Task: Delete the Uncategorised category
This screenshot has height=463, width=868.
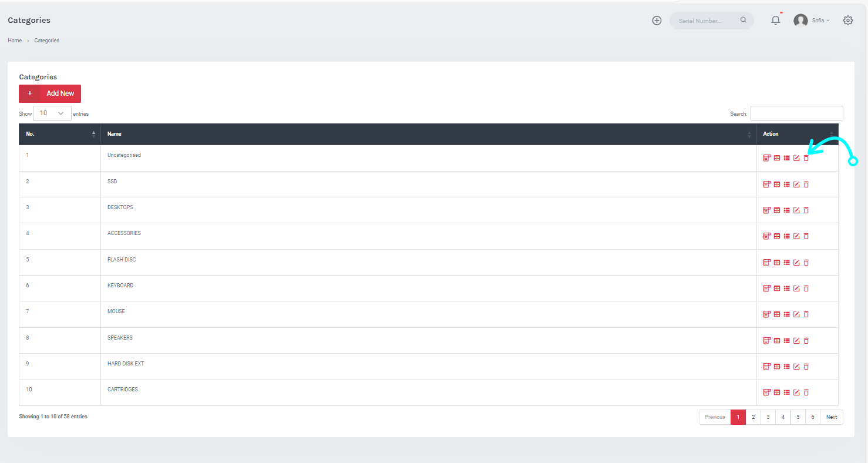Action: (806, 158)
